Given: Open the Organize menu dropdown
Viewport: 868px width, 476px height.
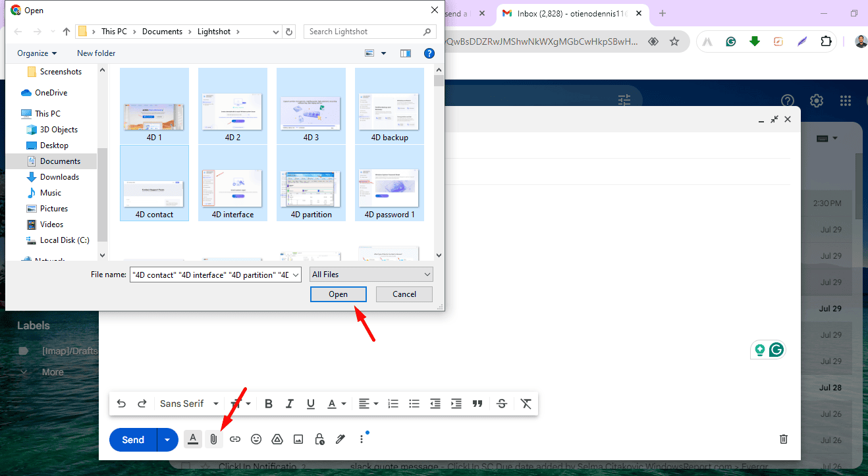Looking at the screenshot, I should [37, 53].
